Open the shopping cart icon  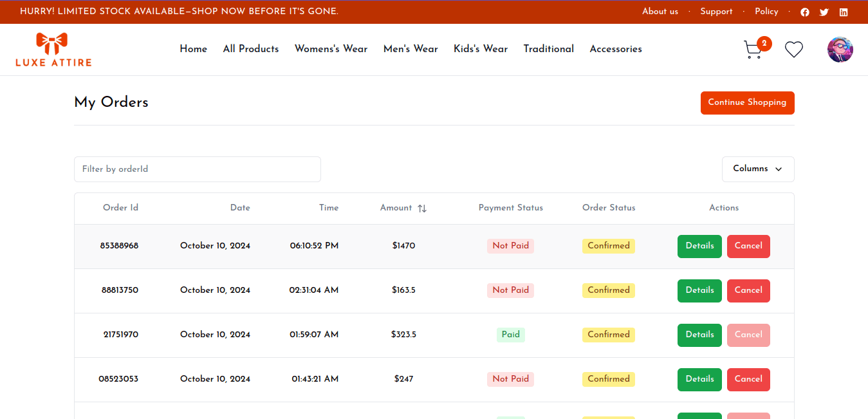(753, 50)
